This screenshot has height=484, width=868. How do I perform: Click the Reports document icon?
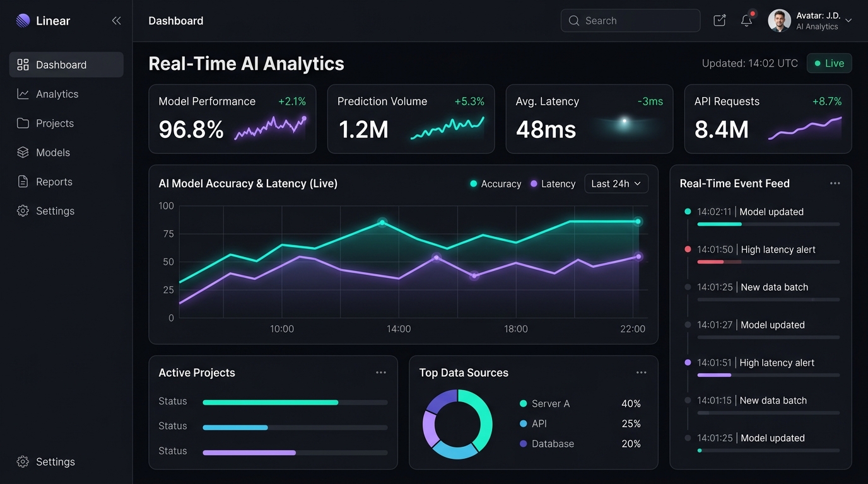pos(23,181)
